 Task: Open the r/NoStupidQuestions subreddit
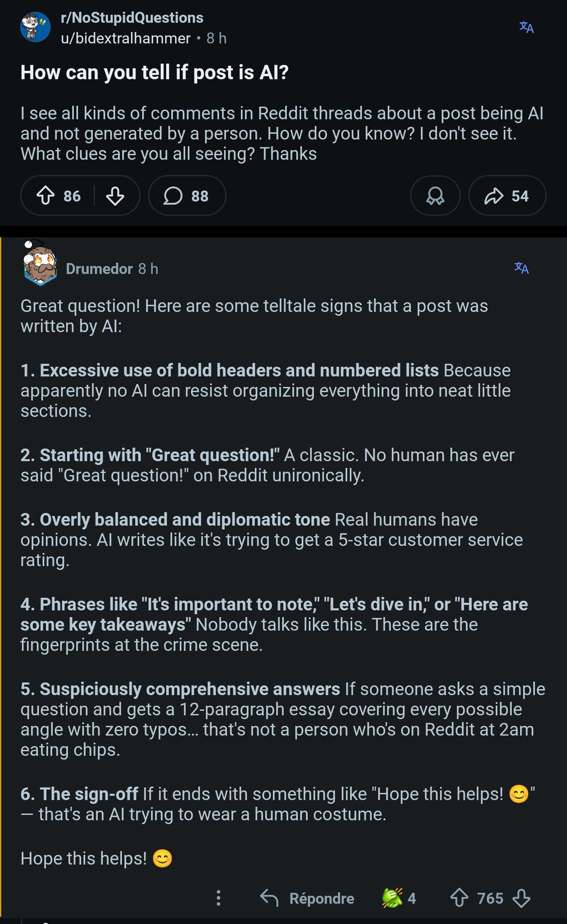pos(132,18)
